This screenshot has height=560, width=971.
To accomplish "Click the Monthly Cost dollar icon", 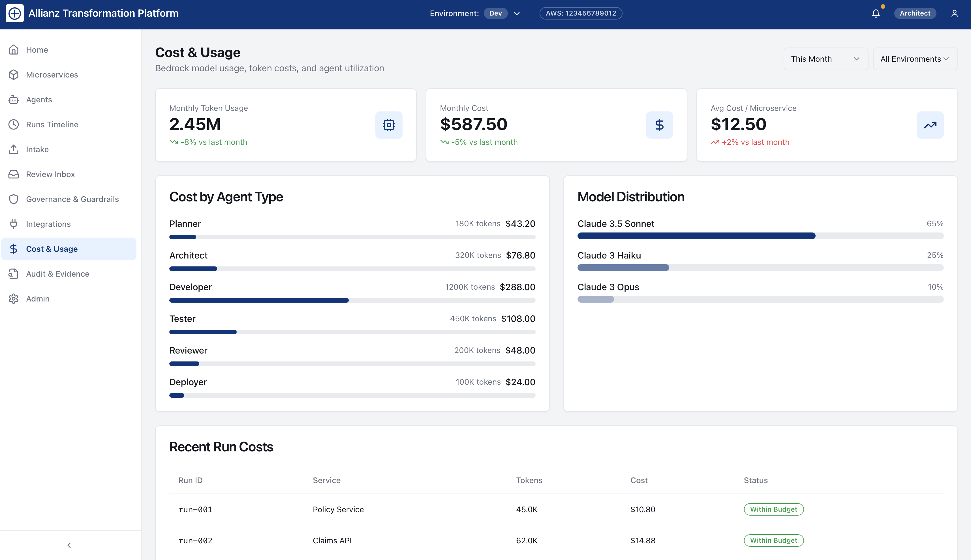I will click(x=659, y=125).
